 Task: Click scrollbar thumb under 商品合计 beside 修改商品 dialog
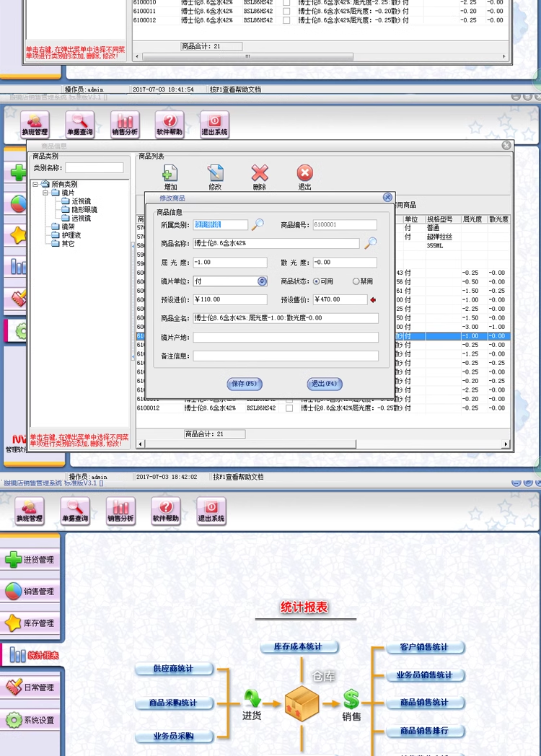click(x=250, y=444)
